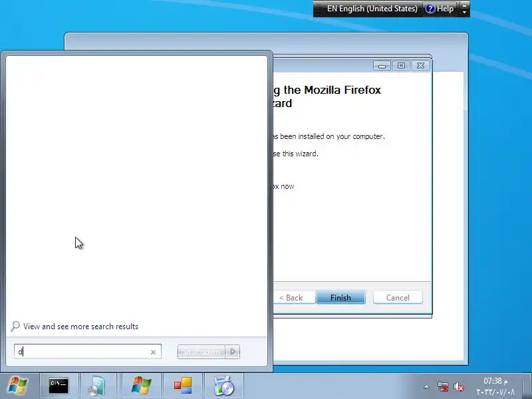The height and width of the screenshot is (399, 532).
Task: Click Finish in the Firefox setup wizard
Action: pyautogui.click(x=340, y=297)
